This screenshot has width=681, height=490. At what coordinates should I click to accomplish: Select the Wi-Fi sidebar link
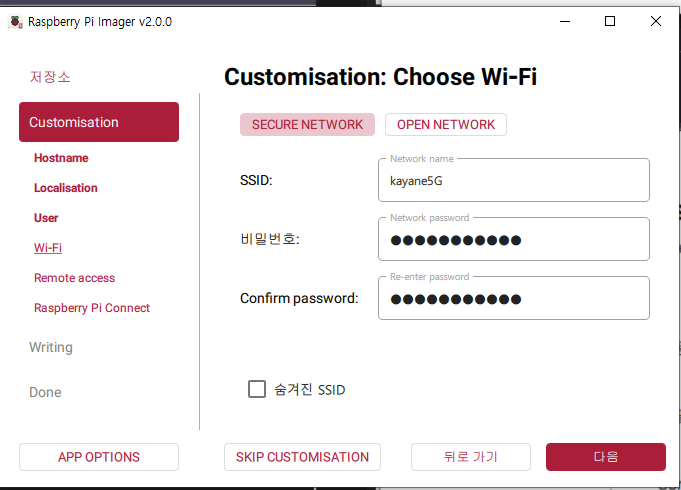pos(48,248)
